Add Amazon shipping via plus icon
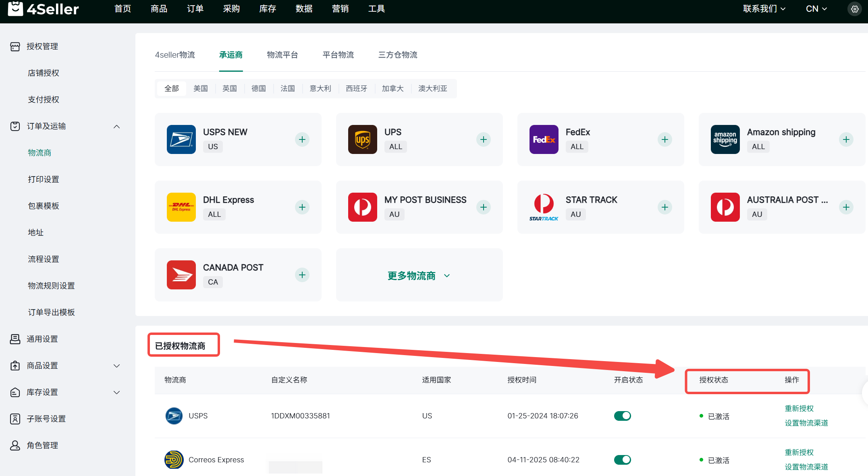 (846, 139)
